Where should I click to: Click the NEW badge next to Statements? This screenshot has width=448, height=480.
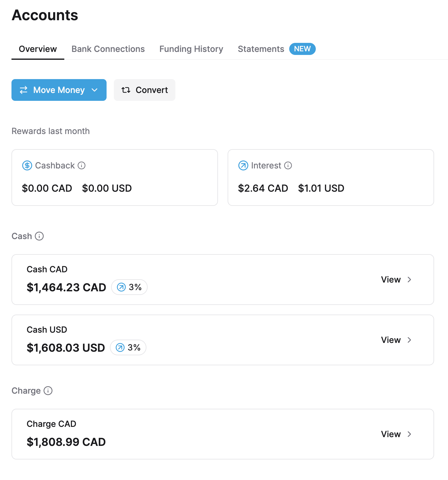click(x=302, y=49)
